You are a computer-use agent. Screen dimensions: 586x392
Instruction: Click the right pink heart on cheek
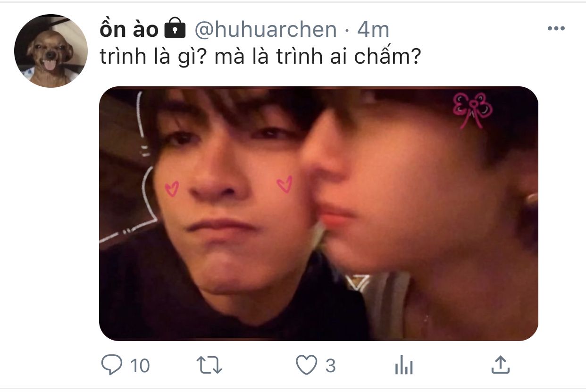click(x=285, y=184)
